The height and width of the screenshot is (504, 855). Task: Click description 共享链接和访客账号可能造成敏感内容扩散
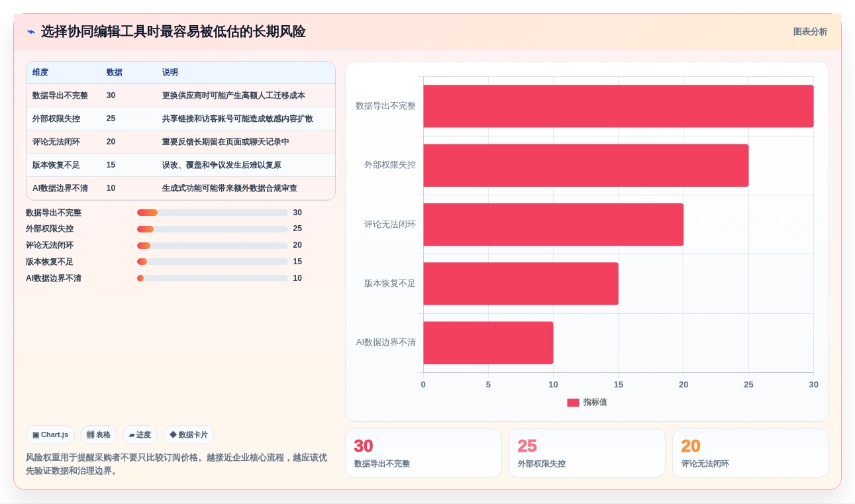[x=238, y=119]
